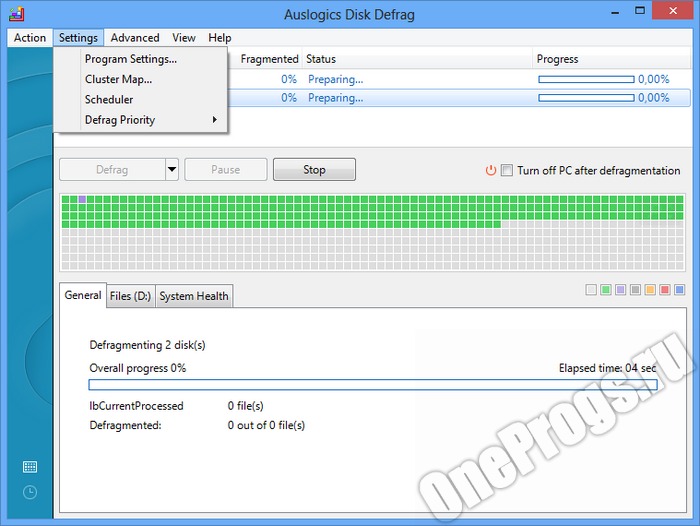700x526 pixels.
Task: Open the Defrag button dropdown arrow
Action: 172,170
